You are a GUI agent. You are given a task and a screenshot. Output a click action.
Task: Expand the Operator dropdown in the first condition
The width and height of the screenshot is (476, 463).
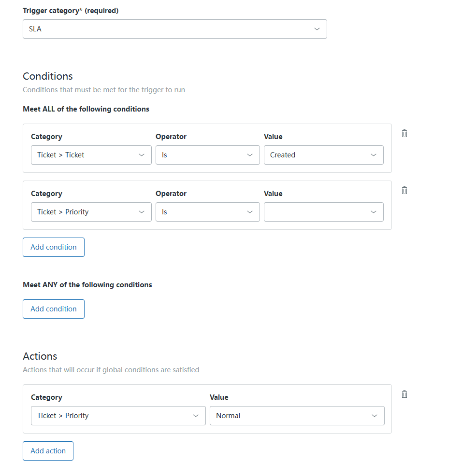(x=207, y=155)
